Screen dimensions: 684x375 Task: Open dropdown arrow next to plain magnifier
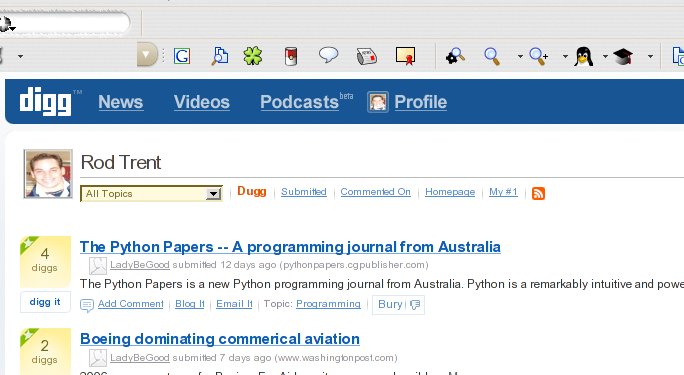pyautogui.click(x=520, y=56)
